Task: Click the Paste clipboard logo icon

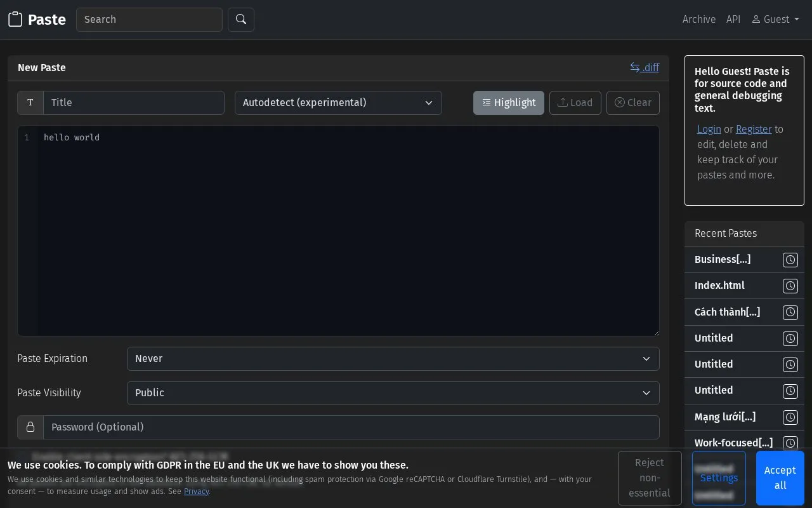Action: pos(15,20)
